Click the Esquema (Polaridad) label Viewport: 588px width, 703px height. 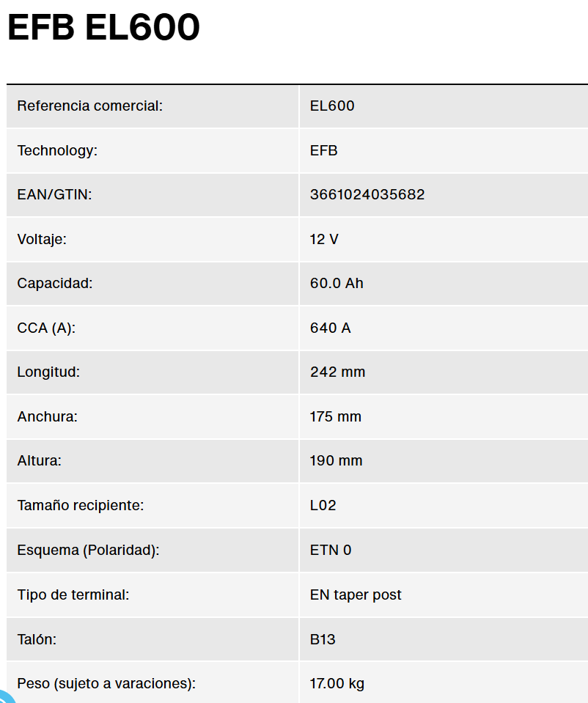click(x=89, y=550)
